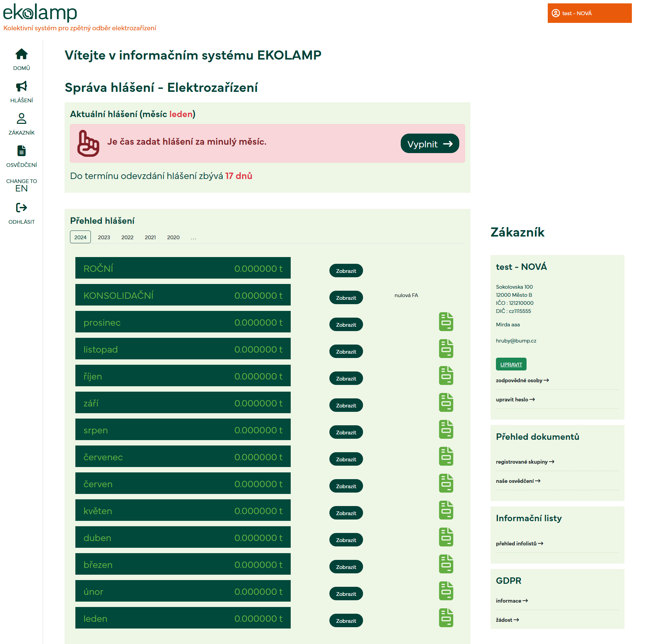Click the prosinec report bar
Image resolution: width=646 pixels, height=644 pixels.
(x=183, y=322)
